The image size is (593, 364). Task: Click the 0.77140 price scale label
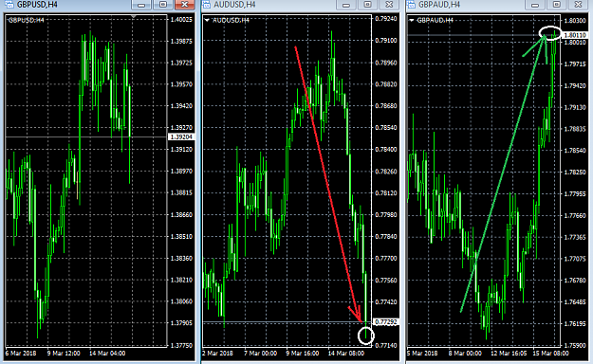tap(386, 345)
